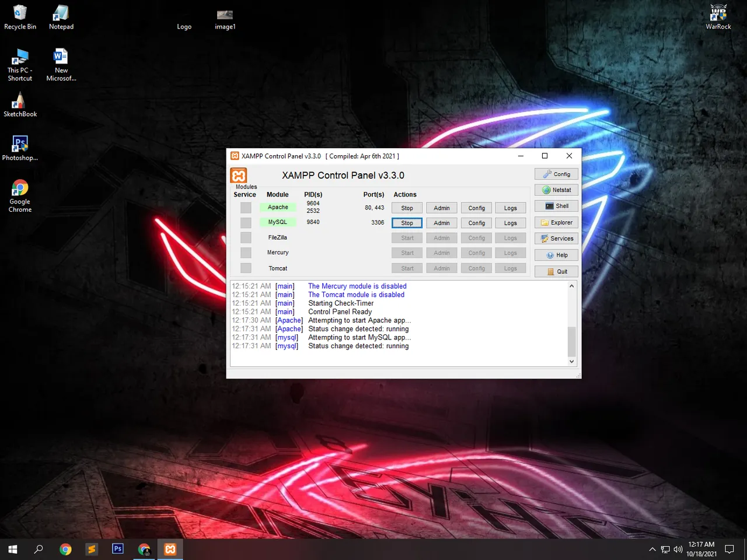Toggle FileZilla service checkbox
Viewport: 747px width, 560px height.
coord(246,238)
